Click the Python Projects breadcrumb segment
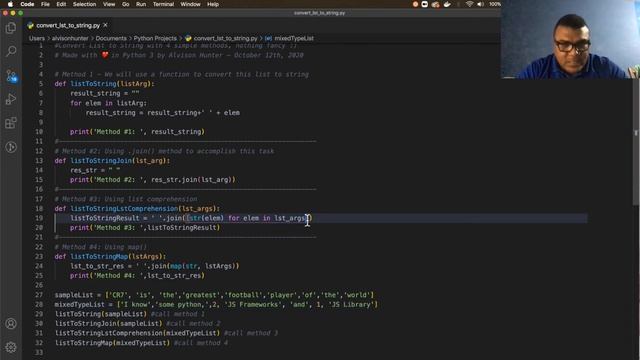This screenshot has width=640, height=360. coord(155,38)
